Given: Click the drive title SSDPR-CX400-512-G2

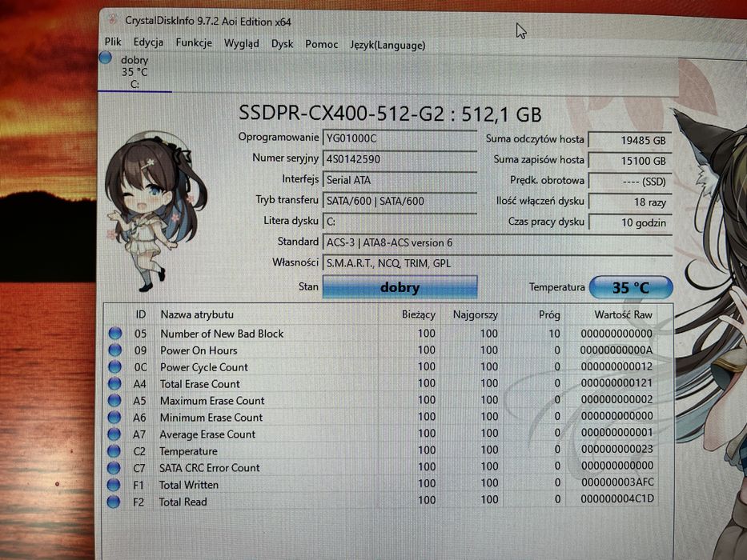Looking at the screenshot, I should [341, 114].
